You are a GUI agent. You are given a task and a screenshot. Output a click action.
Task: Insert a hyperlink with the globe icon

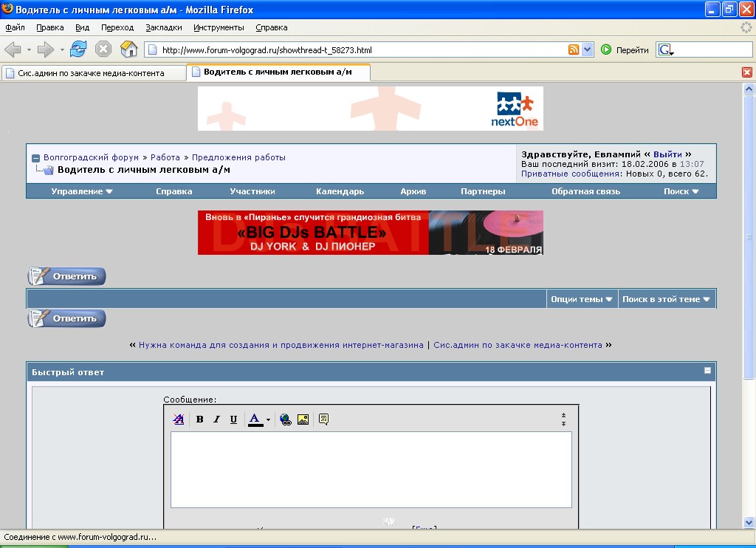[286, 419]
